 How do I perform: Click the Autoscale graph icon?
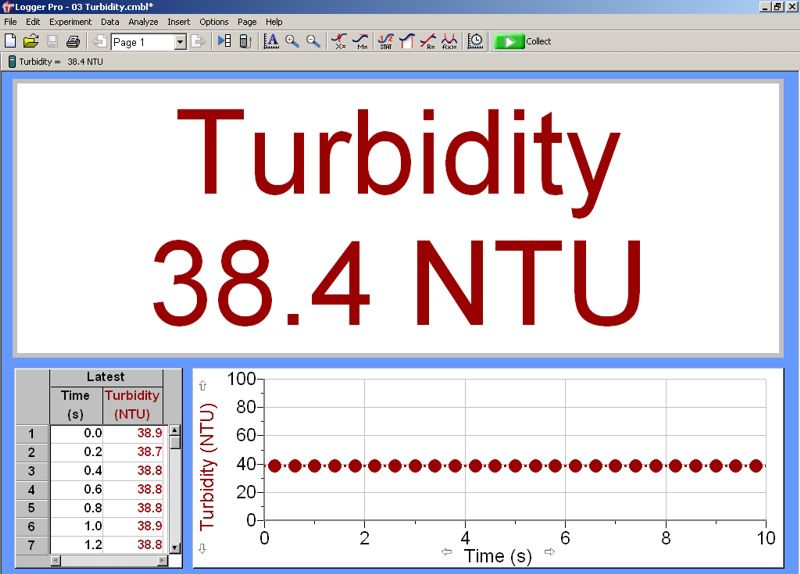pyautogui.click(x=270, y=41)
